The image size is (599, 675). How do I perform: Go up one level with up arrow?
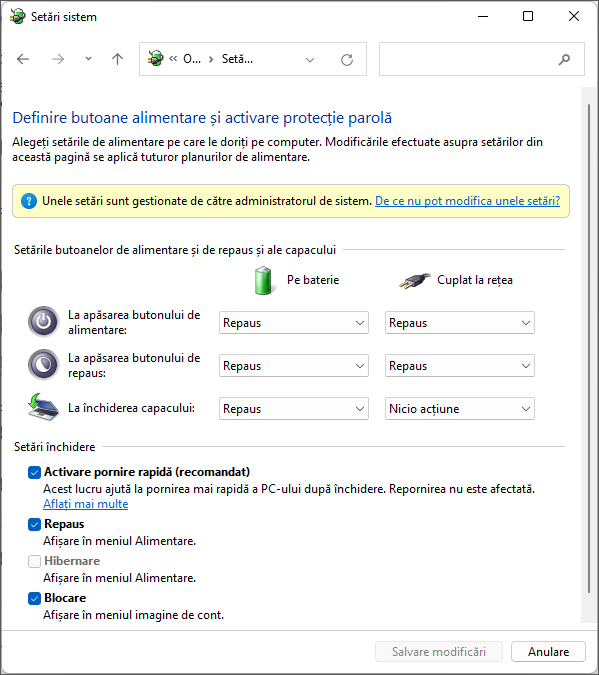[x=117, y=59]
